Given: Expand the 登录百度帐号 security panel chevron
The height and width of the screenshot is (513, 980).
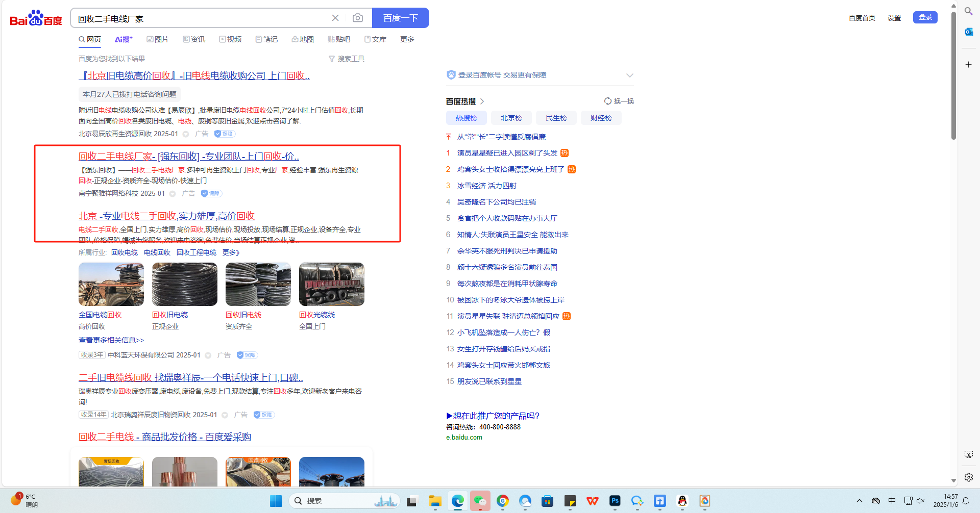Looking at the screenshot, I should 629,75.
